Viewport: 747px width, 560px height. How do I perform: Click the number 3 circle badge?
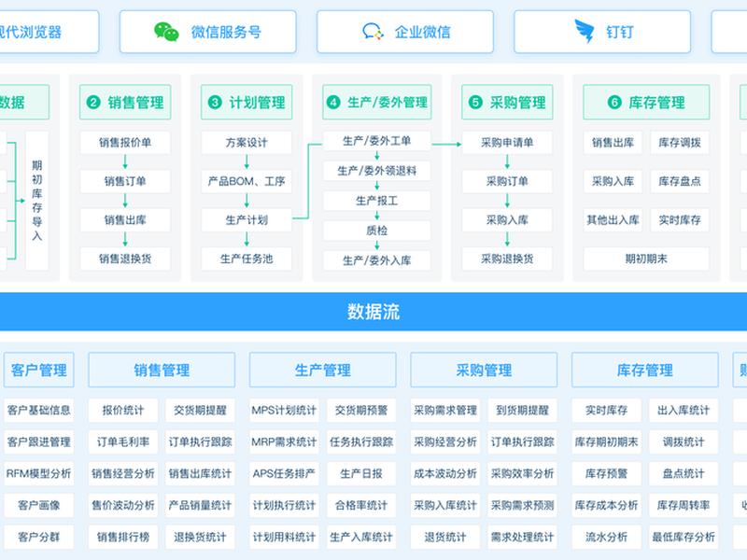click(x=216, y=103)
